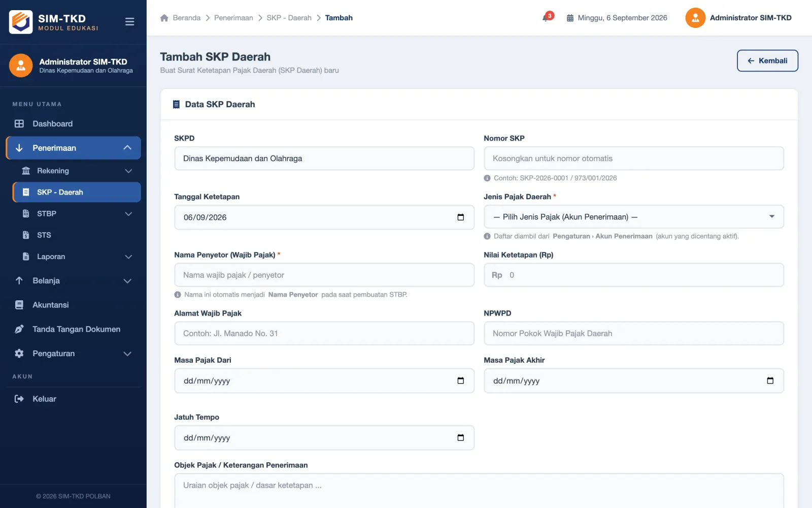Image resolution: width=812 pixels, height=508 pixels.
Task: Open calendar picker for Tanggal Ketetapan
Action: (x=461, y=217)
